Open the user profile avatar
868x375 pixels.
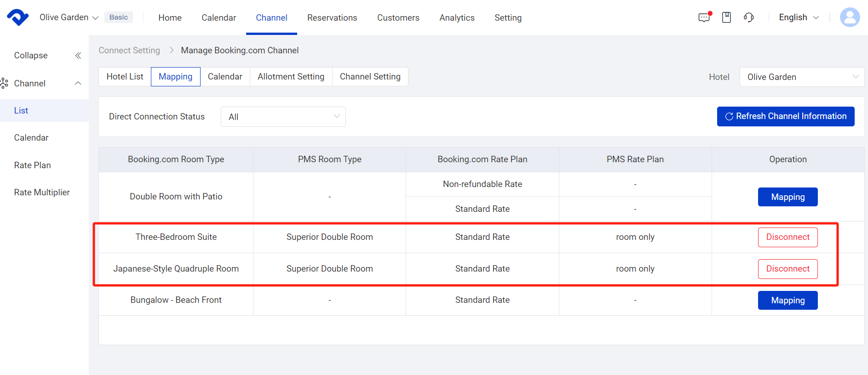849,17
